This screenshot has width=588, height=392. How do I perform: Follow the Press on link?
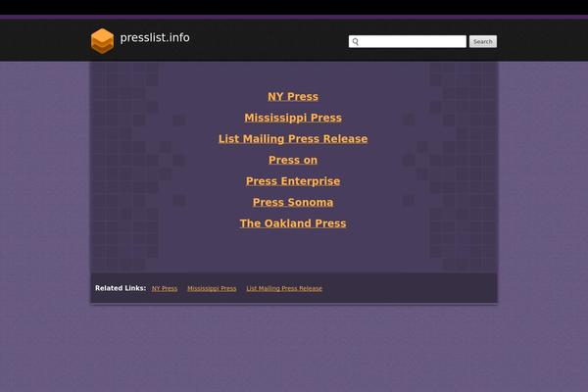(x=293, y=160)
